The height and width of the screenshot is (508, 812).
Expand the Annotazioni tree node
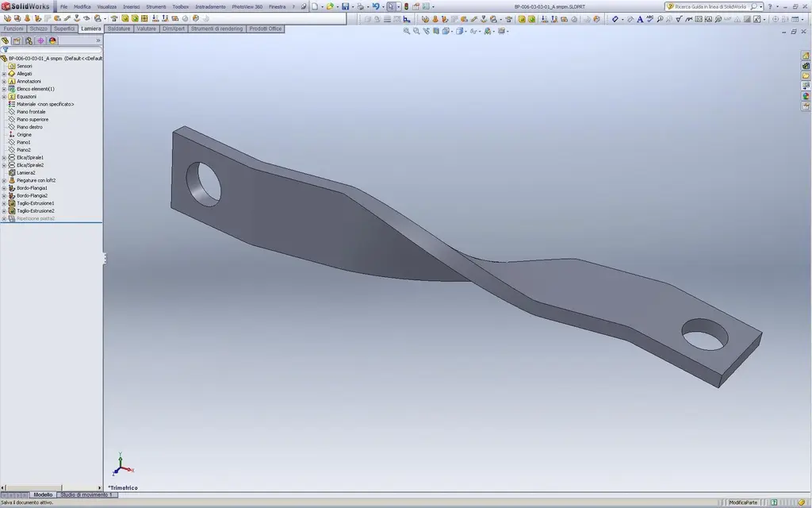point(4,82)
